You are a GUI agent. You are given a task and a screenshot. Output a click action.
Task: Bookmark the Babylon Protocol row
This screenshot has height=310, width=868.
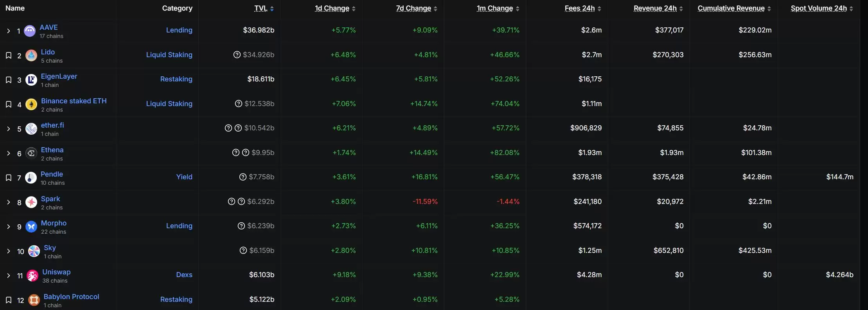point(8,300)
